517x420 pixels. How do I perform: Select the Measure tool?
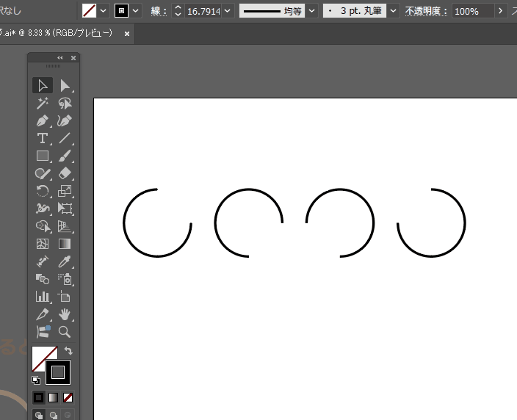click(x=43, y=261)
